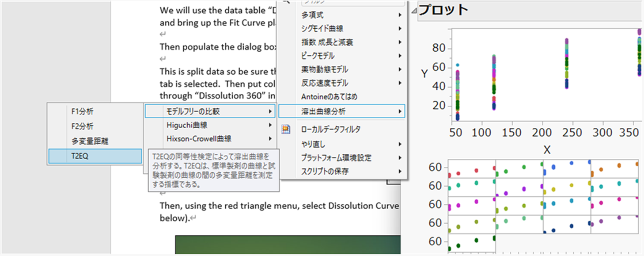Select 多変量距離 in the submenu
This screenshot has height=256, width=644.
95,141
